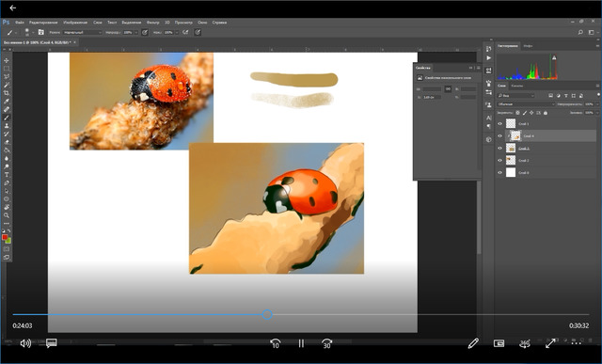The height and width of the screenshot is (364, 602).
Task: Open the layer fill dropdown arrow
Action: click(597, 113)
